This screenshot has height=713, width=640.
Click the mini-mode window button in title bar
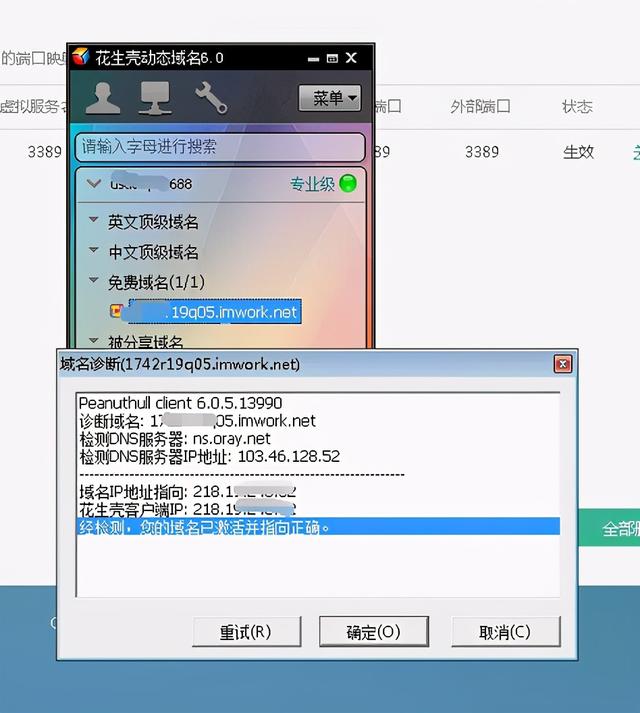pyautogui.click(x=332, y=58)
